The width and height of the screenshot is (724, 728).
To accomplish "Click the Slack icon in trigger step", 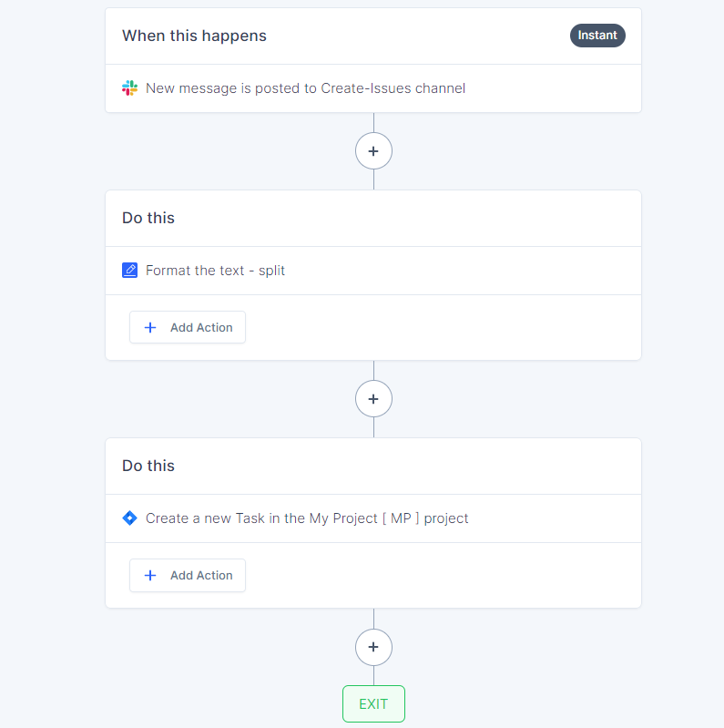I will pos(129,88).
